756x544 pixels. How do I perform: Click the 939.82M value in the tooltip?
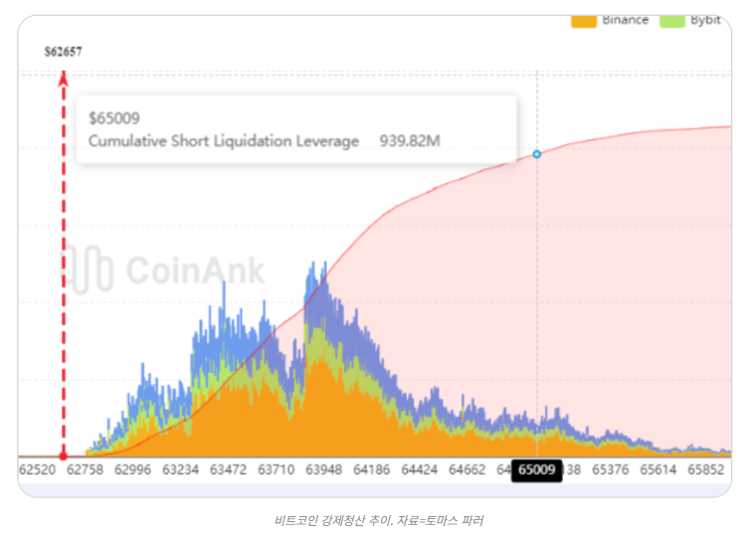[x=410, y=141]
